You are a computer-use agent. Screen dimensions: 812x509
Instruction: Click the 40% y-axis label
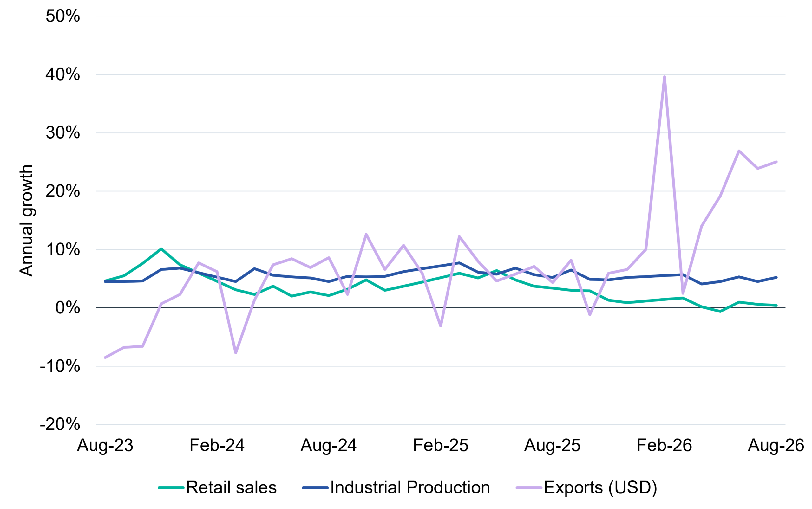pyautogui.click(x=63, y=74)
